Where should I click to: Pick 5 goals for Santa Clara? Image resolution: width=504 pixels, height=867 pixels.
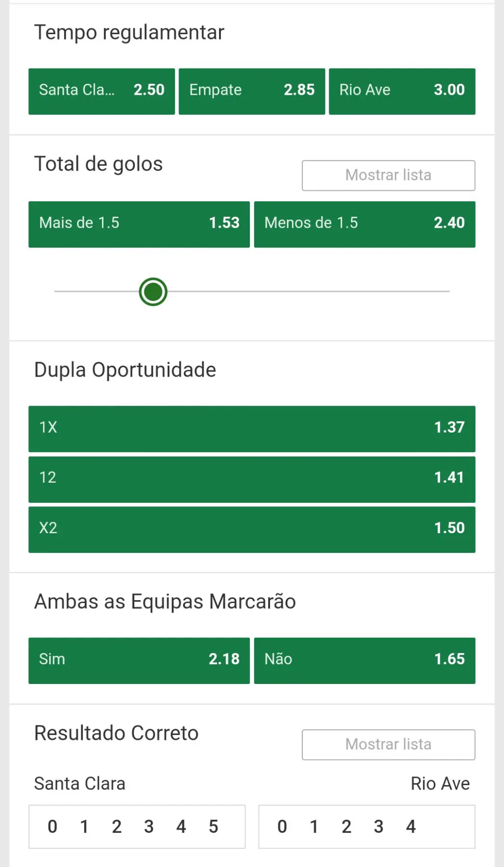213,827
